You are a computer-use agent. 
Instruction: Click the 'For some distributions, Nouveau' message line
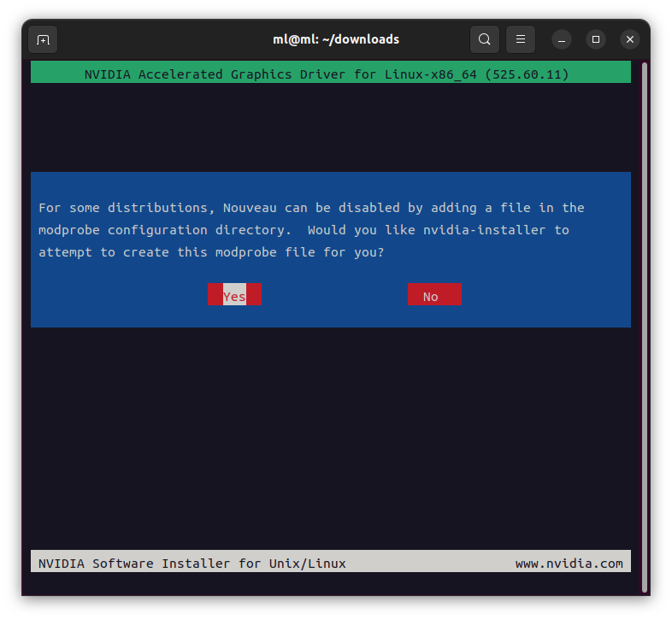pyautogui.click(x=311, y=208)
